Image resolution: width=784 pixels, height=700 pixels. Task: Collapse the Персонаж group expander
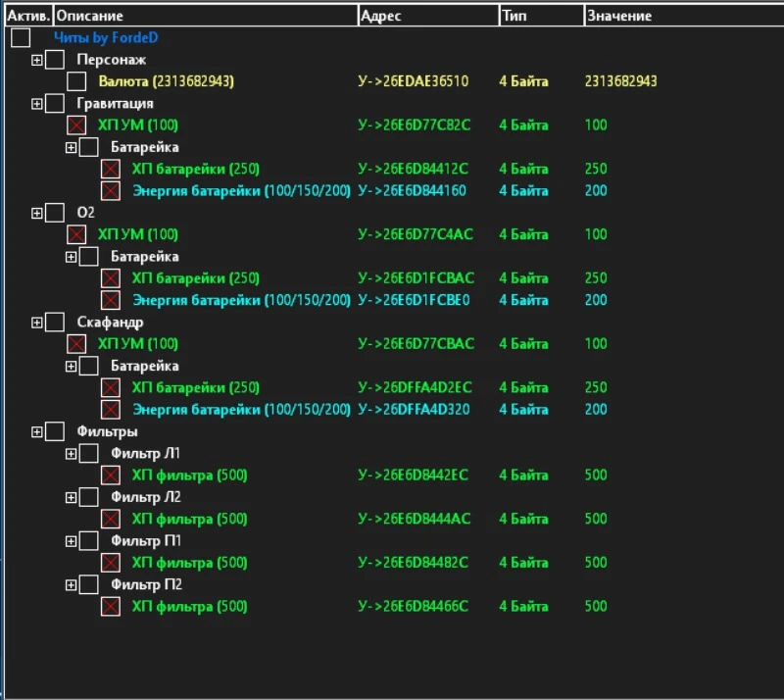[37, 61]
